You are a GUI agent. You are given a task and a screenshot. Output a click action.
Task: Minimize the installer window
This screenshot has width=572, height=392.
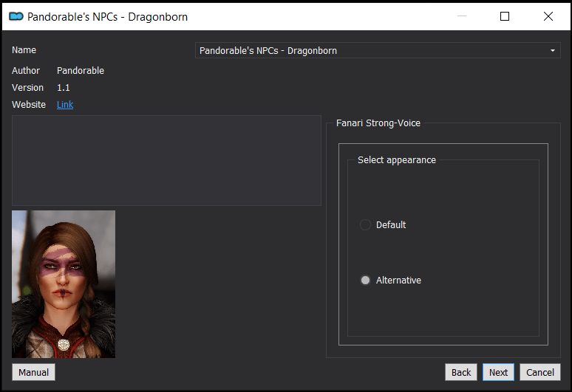[x=462, y=16]
